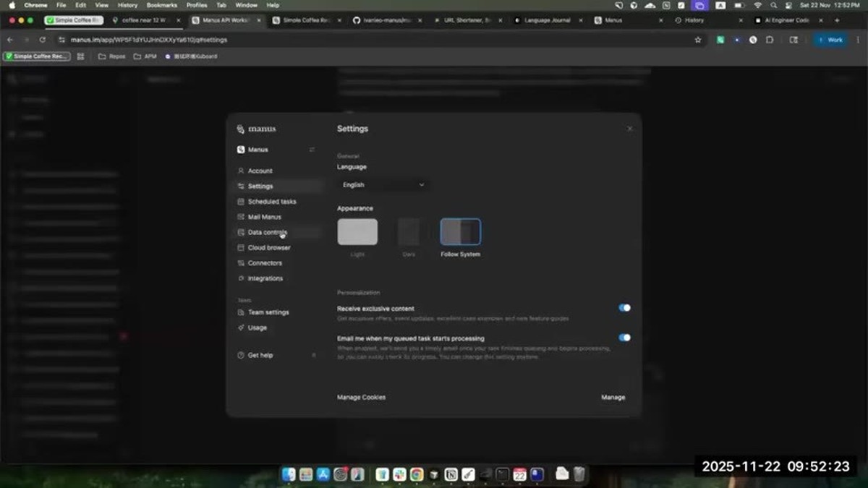Open Team settings section
Screen dimensions: 868x488
pyautogui.click(x=278, y=312)
